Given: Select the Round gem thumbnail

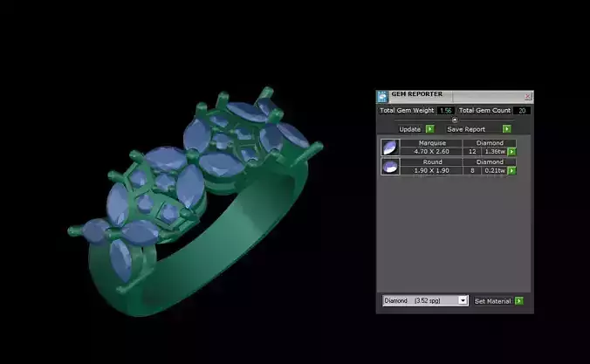Looking at the screenshot, I should click(x=390, y=166).
